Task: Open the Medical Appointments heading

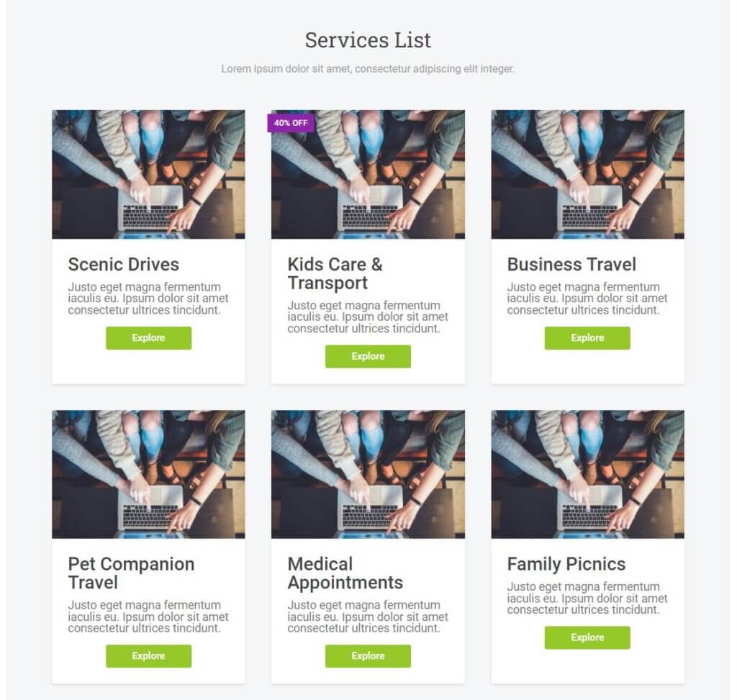Action: click(x=345, y=573)
